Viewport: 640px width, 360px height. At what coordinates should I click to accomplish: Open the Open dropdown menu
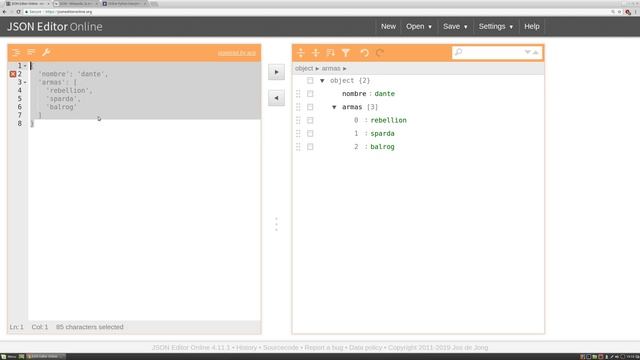(x=419, y=27)
